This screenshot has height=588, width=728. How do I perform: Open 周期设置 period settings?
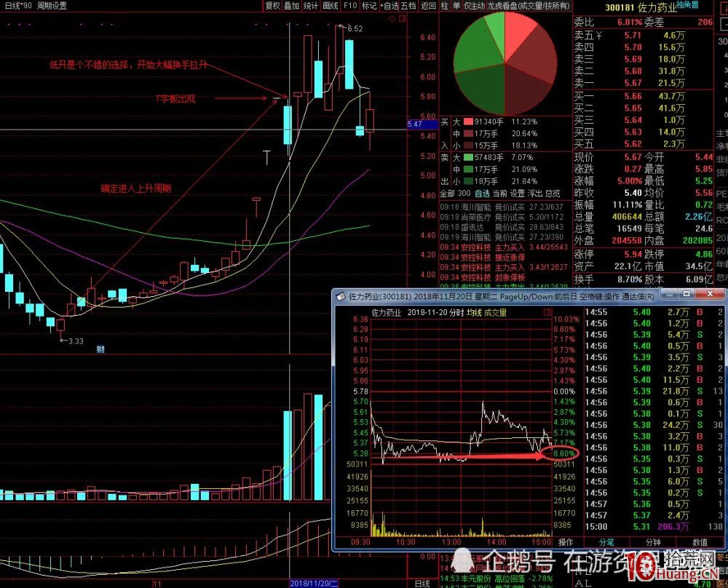click(52, 6)
